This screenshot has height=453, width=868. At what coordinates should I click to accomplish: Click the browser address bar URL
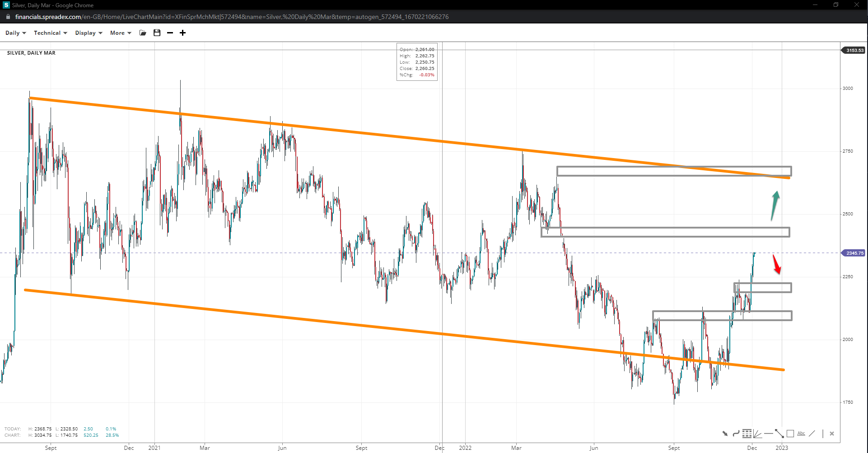tap(230, 17)
